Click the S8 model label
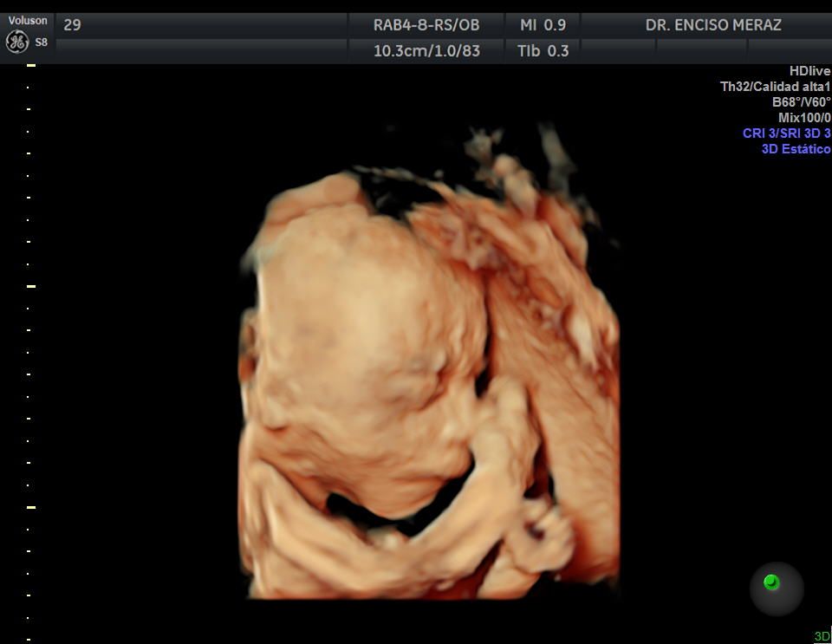Image resolution: width=832 pixels, height=644 pixels. [x=41, y=42]
